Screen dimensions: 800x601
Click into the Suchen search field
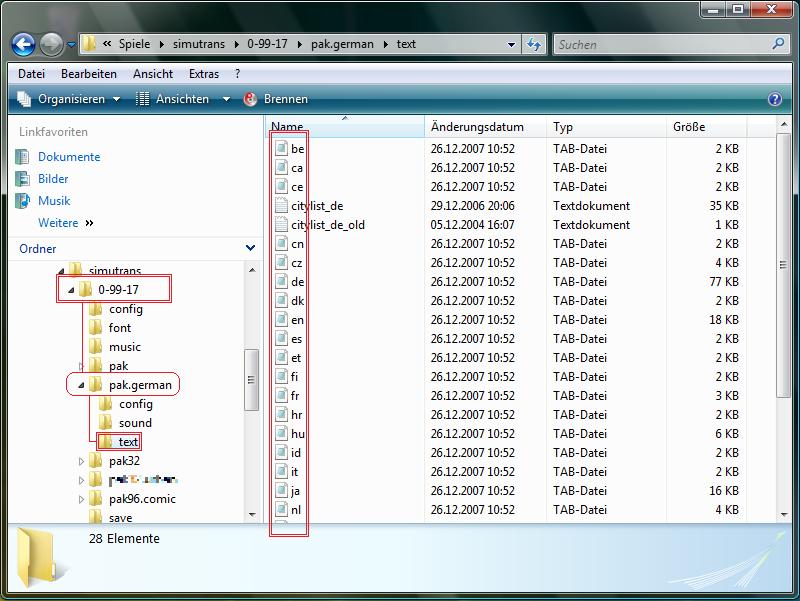click(660, 45)
